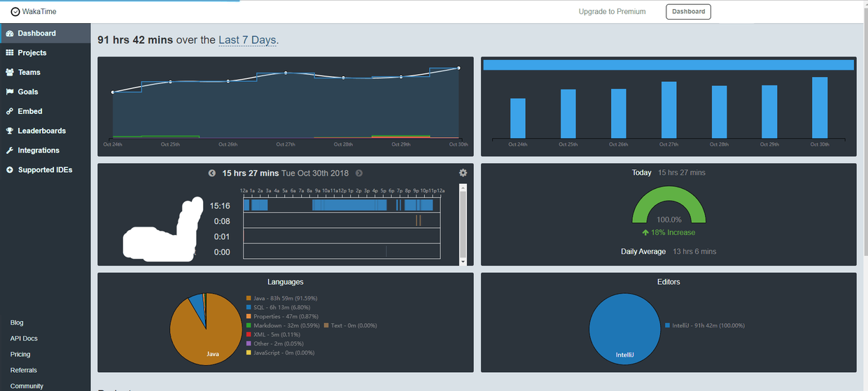Open the Pricing link

pos(20,355)
